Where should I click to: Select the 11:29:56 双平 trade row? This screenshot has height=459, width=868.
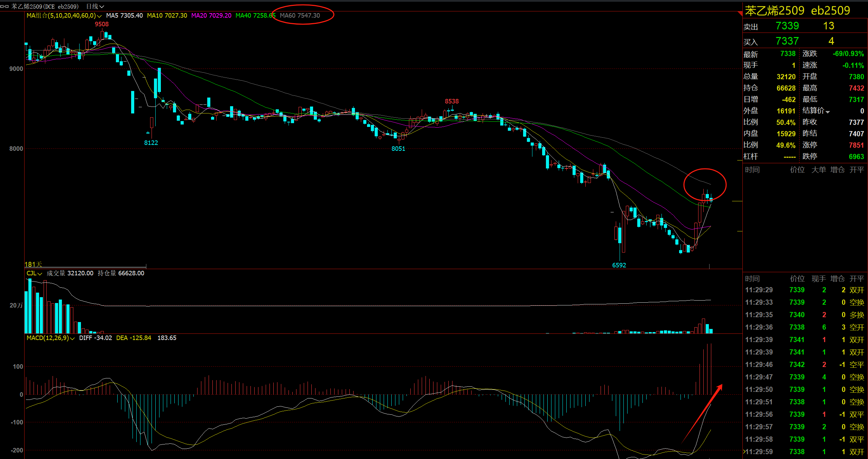click(x=805, y=415)
